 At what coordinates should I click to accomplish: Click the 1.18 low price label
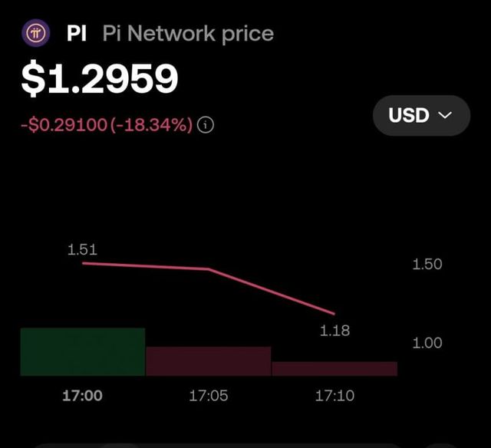click(334, 331)
